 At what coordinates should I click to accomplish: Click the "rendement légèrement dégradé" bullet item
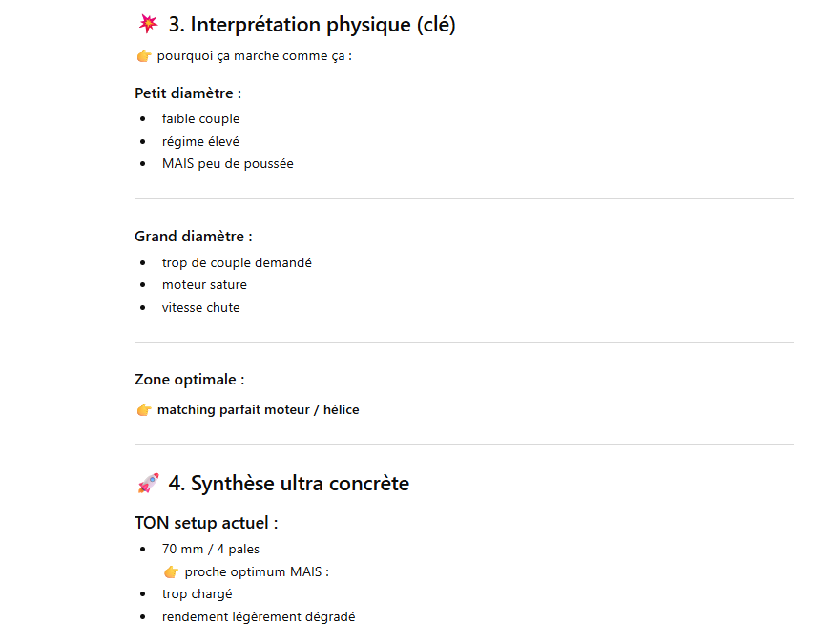click(258, 617)
